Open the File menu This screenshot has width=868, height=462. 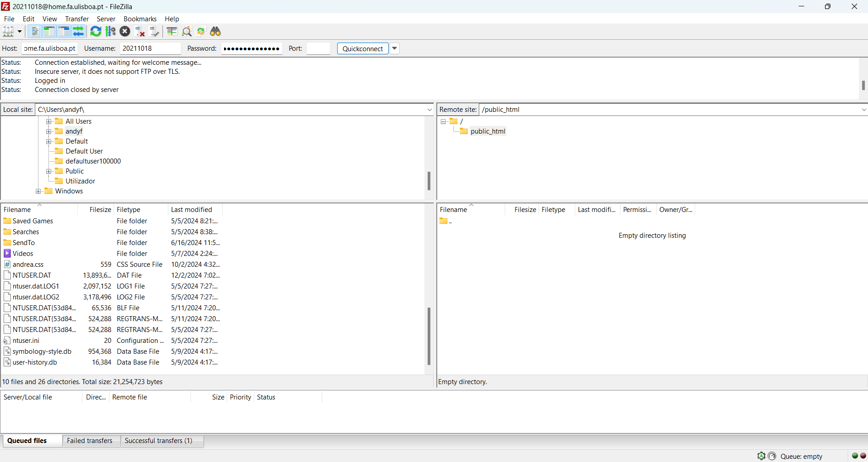(x=9, y=19)
